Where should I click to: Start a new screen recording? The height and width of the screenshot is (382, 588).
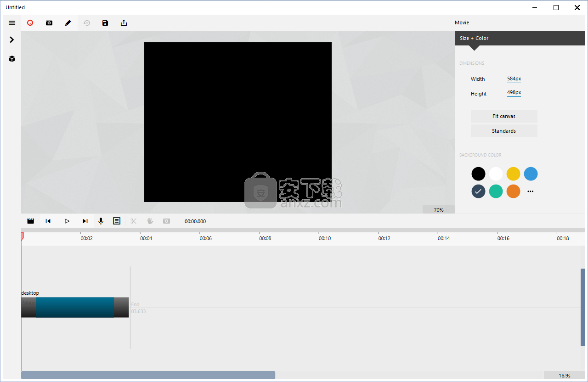point(30,22)
